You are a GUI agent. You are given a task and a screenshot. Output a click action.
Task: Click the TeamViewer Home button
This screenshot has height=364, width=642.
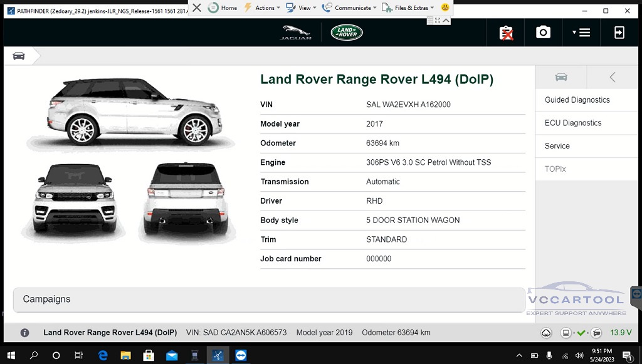pos(223,8)
